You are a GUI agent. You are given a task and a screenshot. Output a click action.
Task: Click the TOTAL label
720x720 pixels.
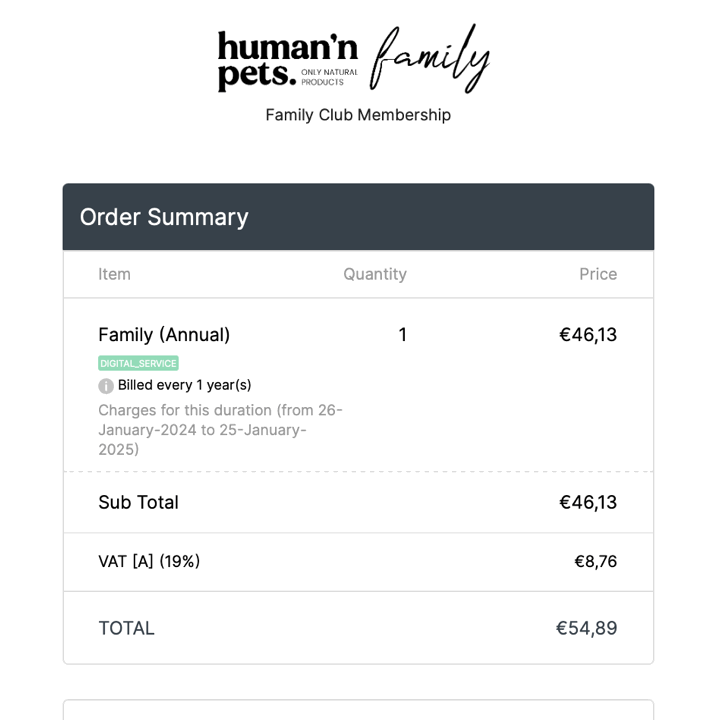[126, 628]
